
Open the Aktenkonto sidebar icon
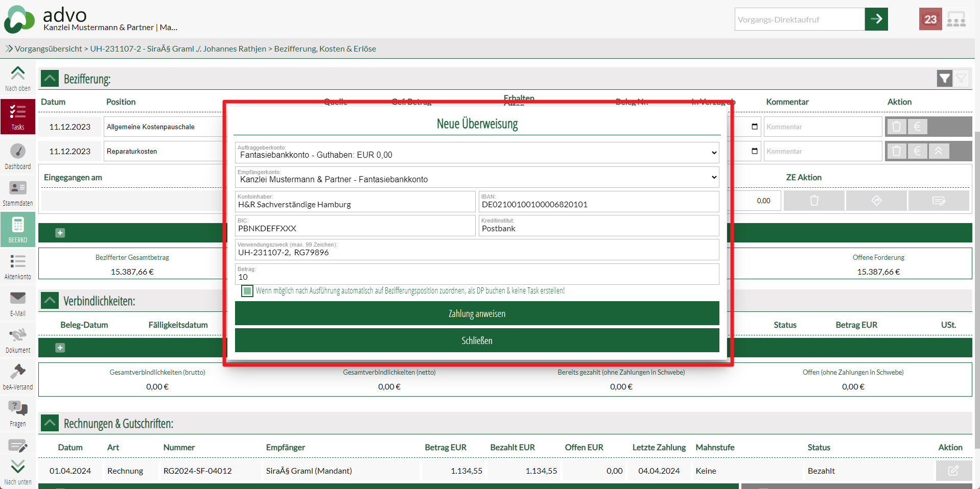(x=18, y=266)
